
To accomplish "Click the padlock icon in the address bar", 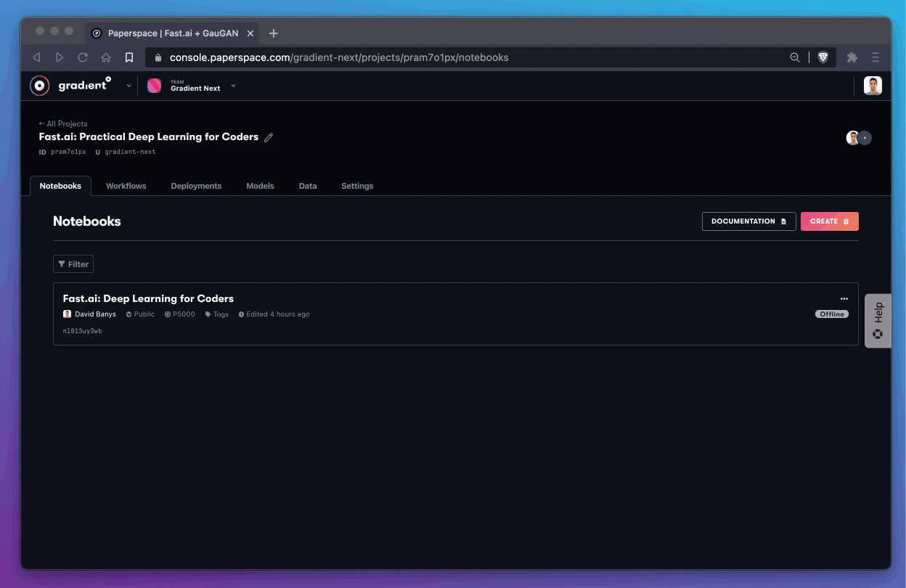I will click(159, 57).
